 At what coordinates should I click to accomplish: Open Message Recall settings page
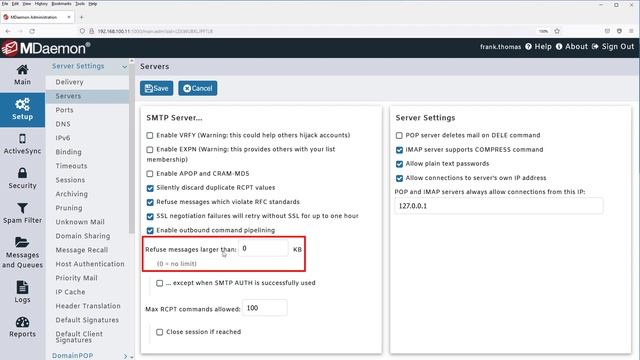click(x=82, y=250)
